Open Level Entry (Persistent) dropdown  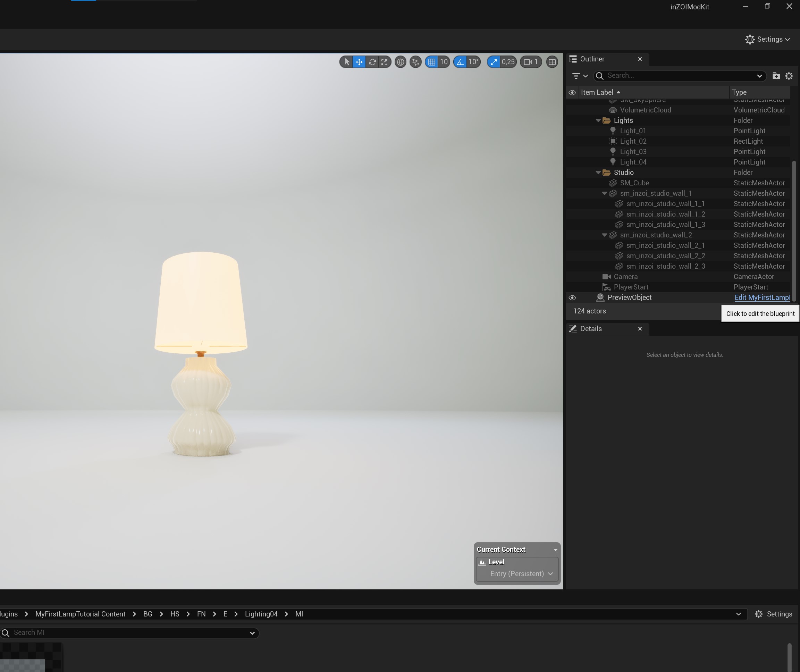[x=521, y=574]
